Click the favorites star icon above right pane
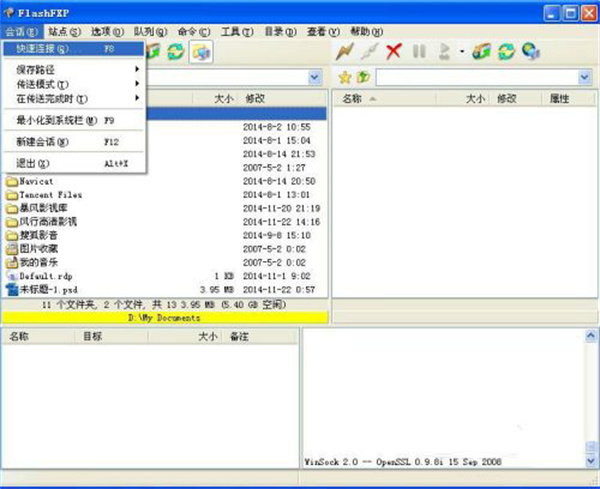This screenshot has height=489, width=600. tap(344, 77)
